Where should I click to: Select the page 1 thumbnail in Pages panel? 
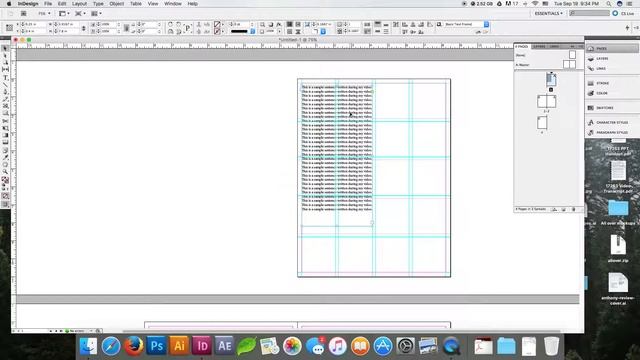click(x=551, y=79)
